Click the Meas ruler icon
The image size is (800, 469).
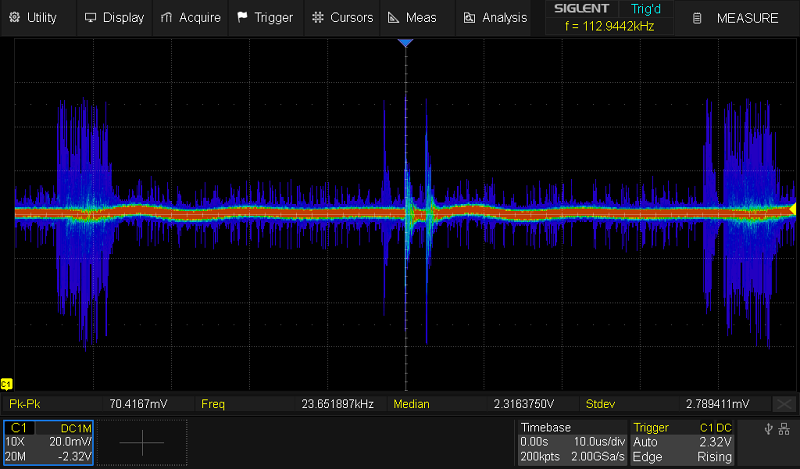tap(393, 17)
